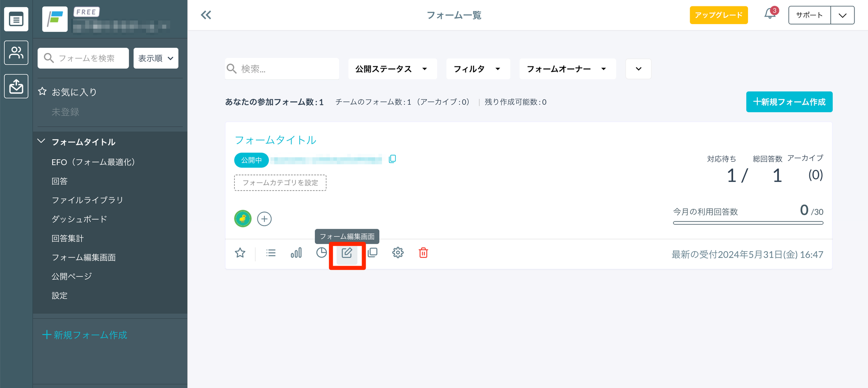Image resolution: width=868 pixels, height=388 pixels.
Task: Open EFO（フォーム最適化） in sidebar
Action: click(93, 162)
